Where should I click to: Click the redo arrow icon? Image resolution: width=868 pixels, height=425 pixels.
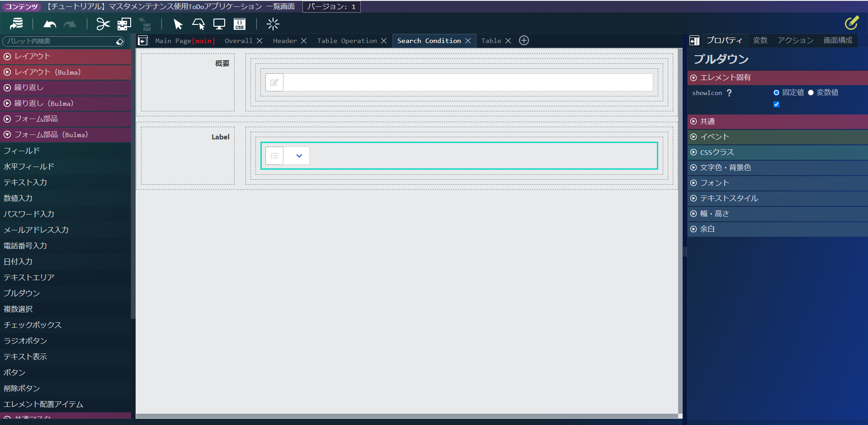pyautogui.click(x=70, y=24)
